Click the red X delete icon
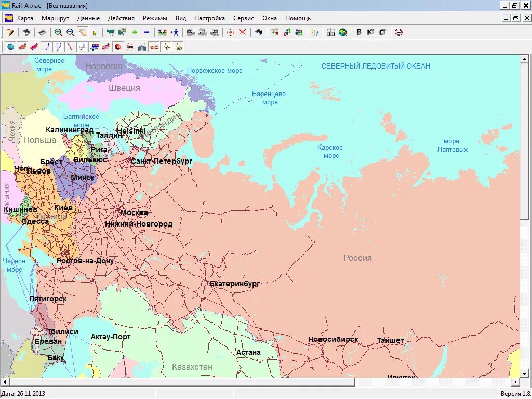Screen dimensions: 532x399 [242, 32]
